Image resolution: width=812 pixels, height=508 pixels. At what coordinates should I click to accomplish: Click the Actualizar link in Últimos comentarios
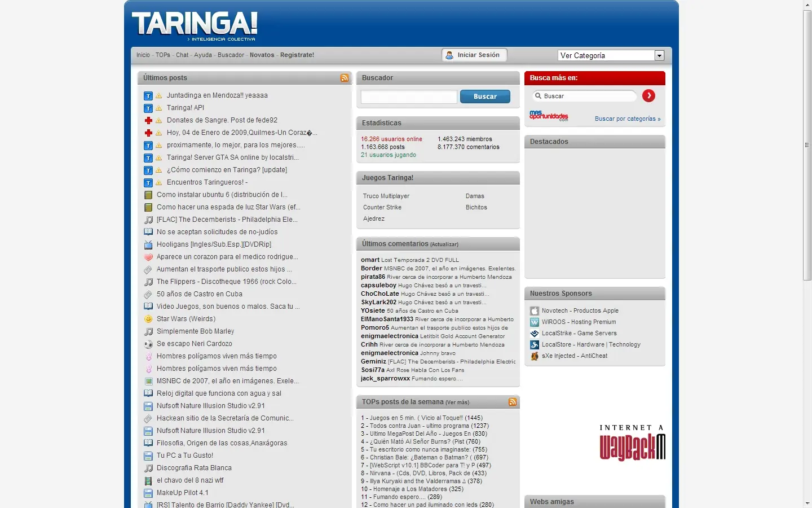tap(444, 244)
